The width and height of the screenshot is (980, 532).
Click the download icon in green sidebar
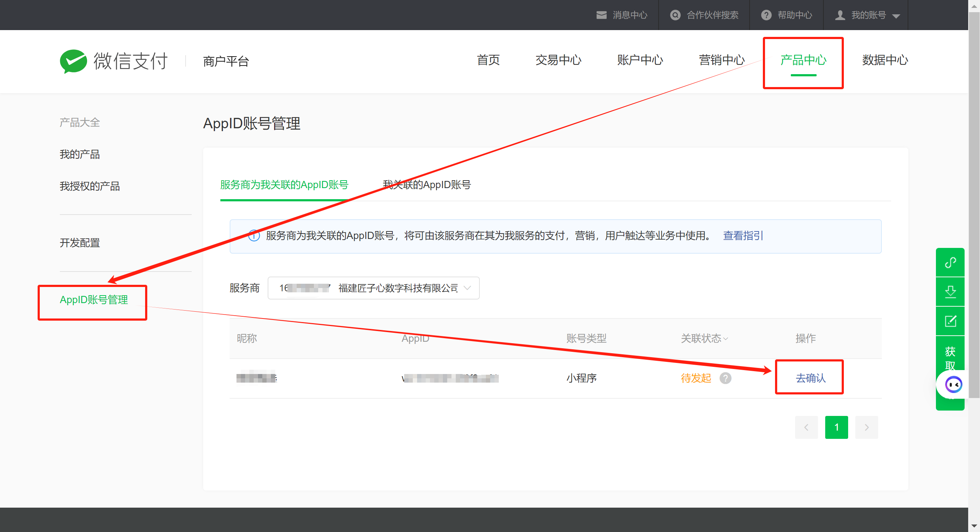pos(950,292)
